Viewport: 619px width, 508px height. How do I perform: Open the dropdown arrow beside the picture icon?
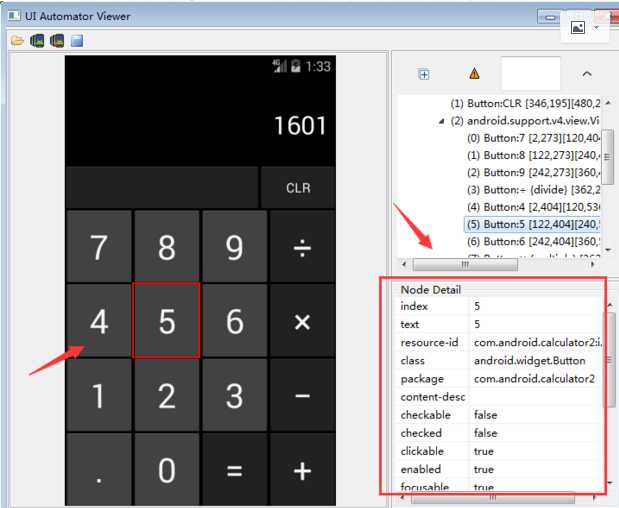tap(596, 28)
